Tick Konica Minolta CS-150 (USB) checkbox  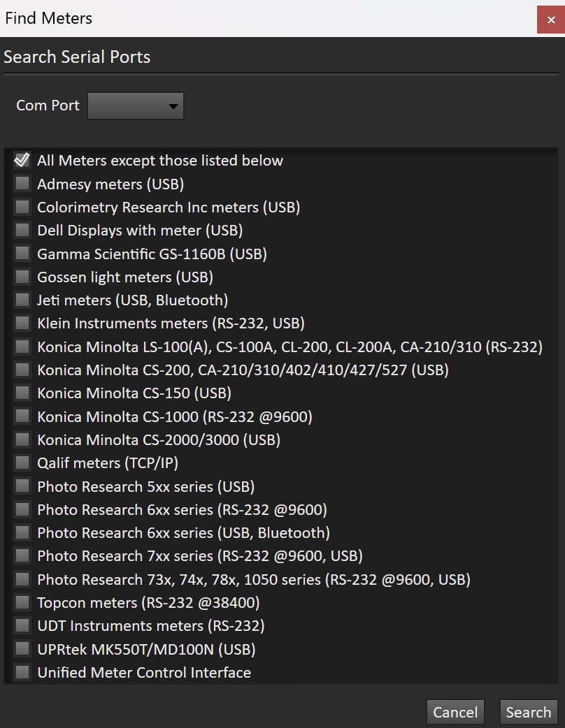pos(22,393)
